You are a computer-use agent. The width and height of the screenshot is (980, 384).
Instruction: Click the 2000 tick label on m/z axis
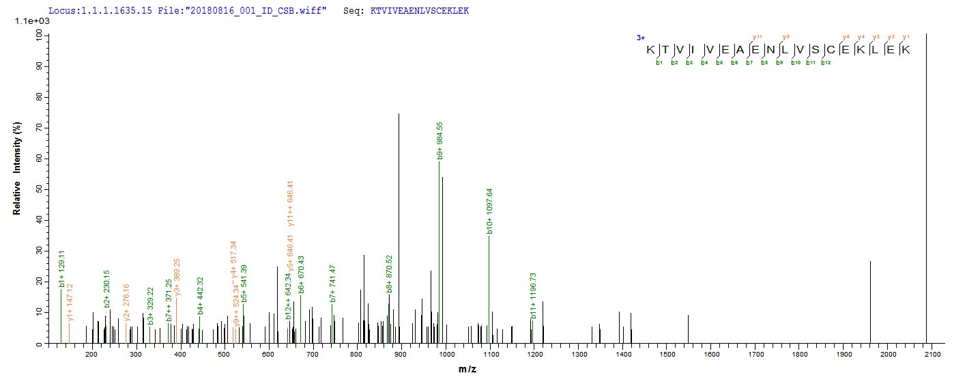tap(888, 355)
